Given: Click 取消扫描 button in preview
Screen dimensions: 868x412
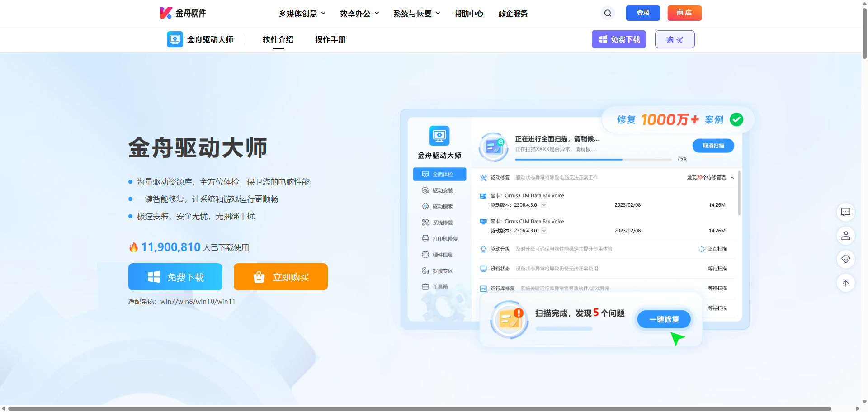Looking at the screenshot, I should click(x=713, y=146).
